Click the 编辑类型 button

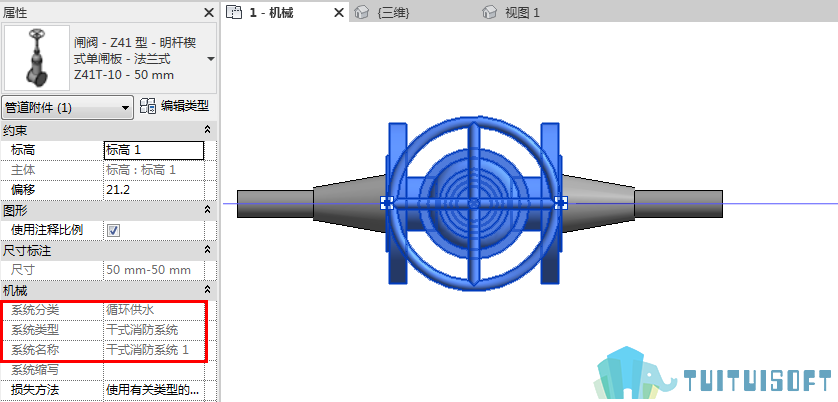pos(174,106)
